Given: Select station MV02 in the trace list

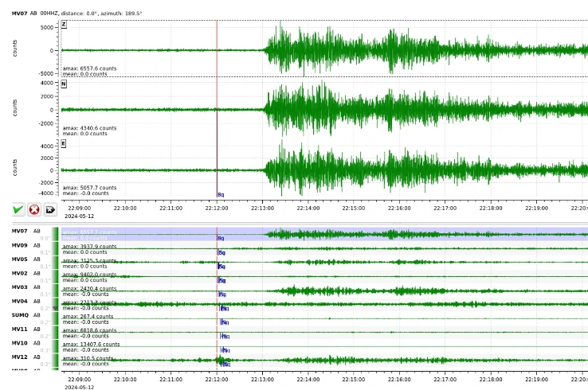Looking at the screenshot, I should (20, 273).
